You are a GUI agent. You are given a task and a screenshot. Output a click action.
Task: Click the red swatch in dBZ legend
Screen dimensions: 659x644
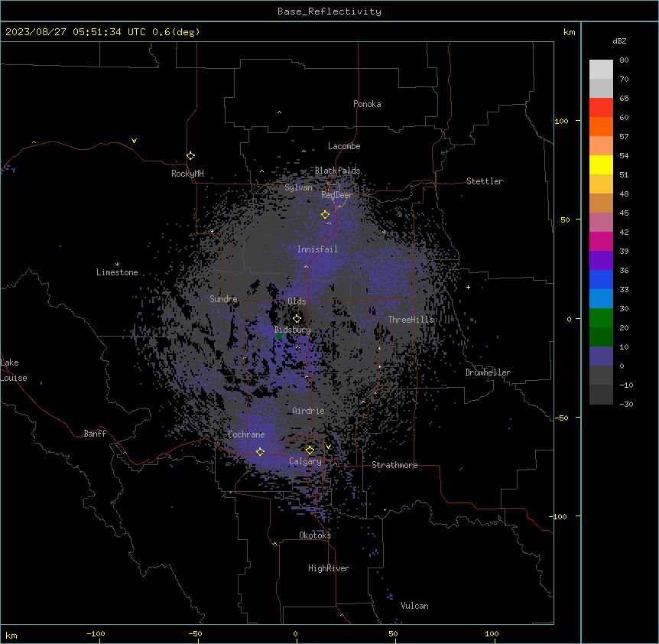601,108
